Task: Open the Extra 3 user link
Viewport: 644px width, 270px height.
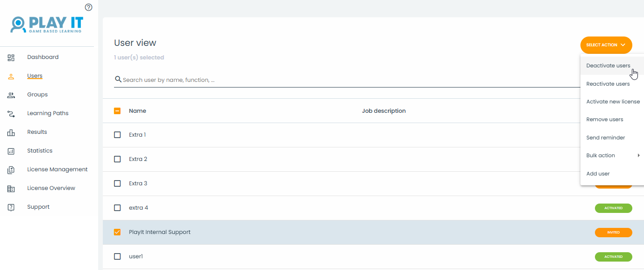Action: tap(138, 183)
